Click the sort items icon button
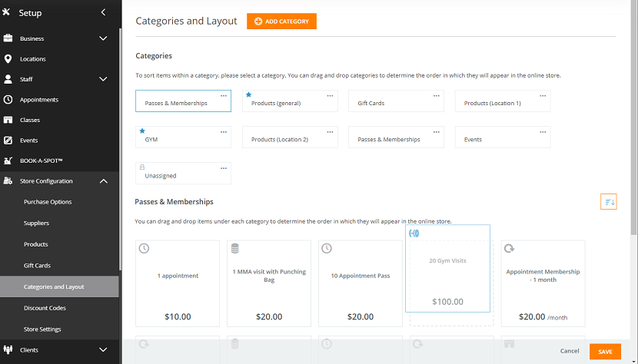638x364 pixels. pos(608,202)
